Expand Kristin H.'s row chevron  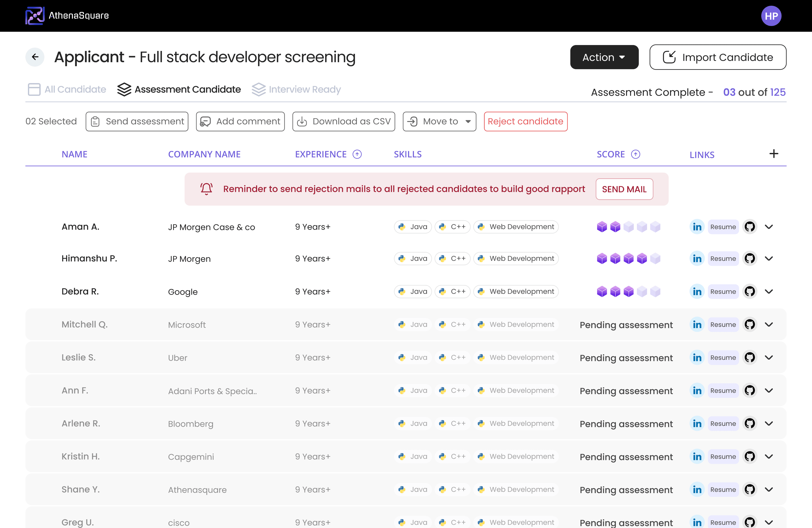769,456
